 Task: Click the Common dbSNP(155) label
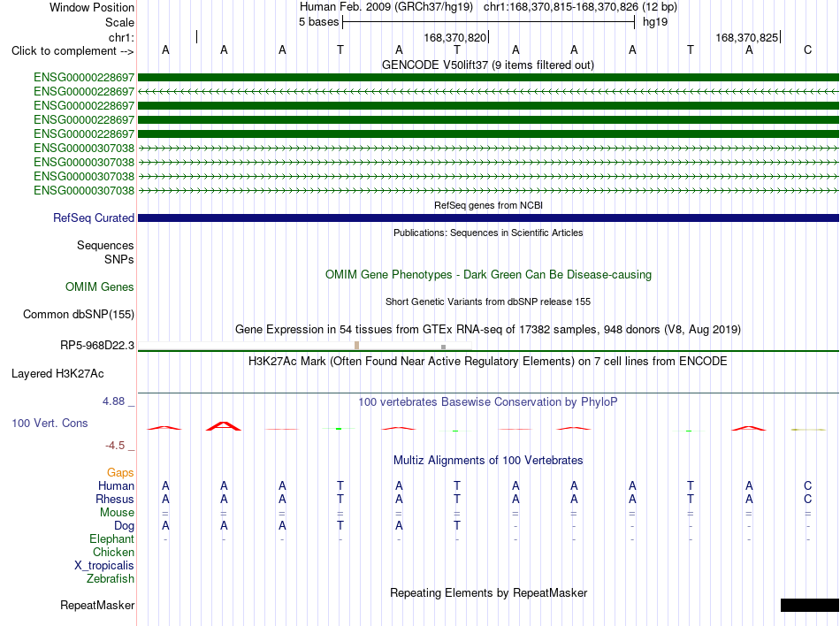click(78, 315)
